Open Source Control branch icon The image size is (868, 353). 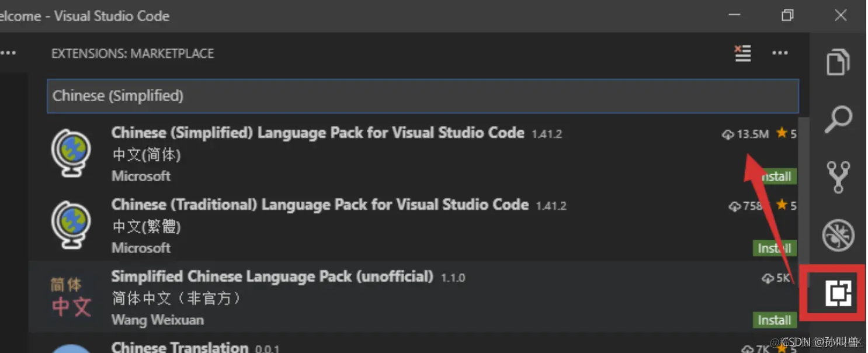coord(838,177)
